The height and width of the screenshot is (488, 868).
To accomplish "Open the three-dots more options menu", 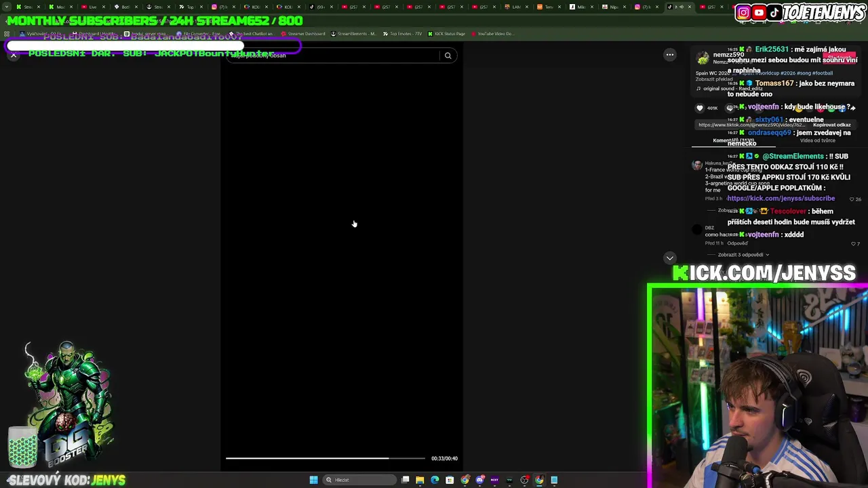I will [x=669, y=55].
